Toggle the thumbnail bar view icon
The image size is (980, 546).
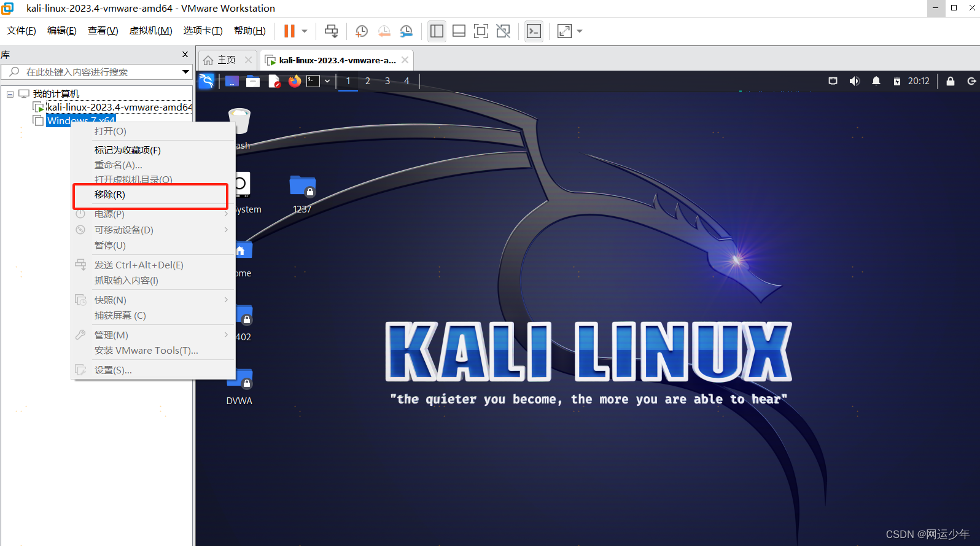(459, 31)
